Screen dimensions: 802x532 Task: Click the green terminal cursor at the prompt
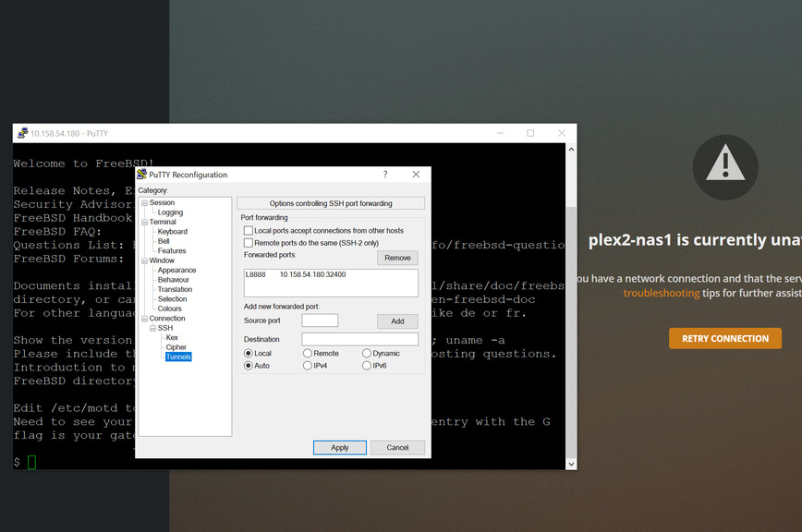pyautogui.click(x=31, y=462)
